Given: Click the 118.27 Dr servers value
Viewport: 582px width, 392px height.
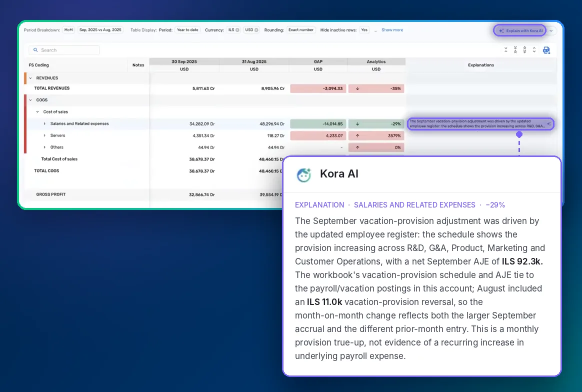Looking at the screenshot, I should click(x=276, y=136).
